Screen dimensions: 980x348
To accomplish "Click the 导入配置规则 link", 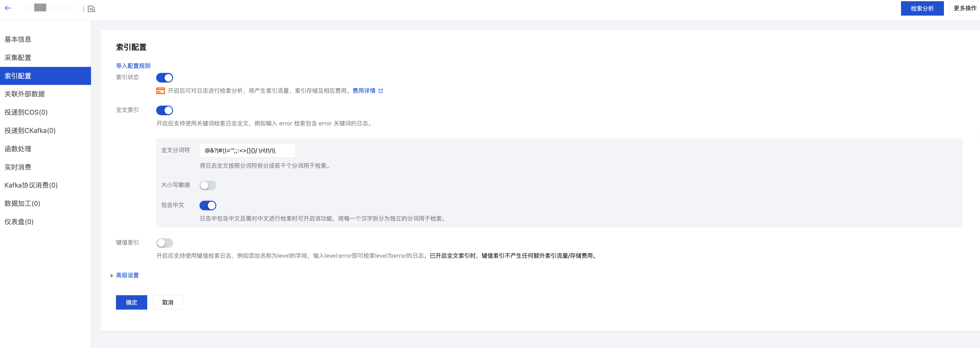I will tap(133, 66).
